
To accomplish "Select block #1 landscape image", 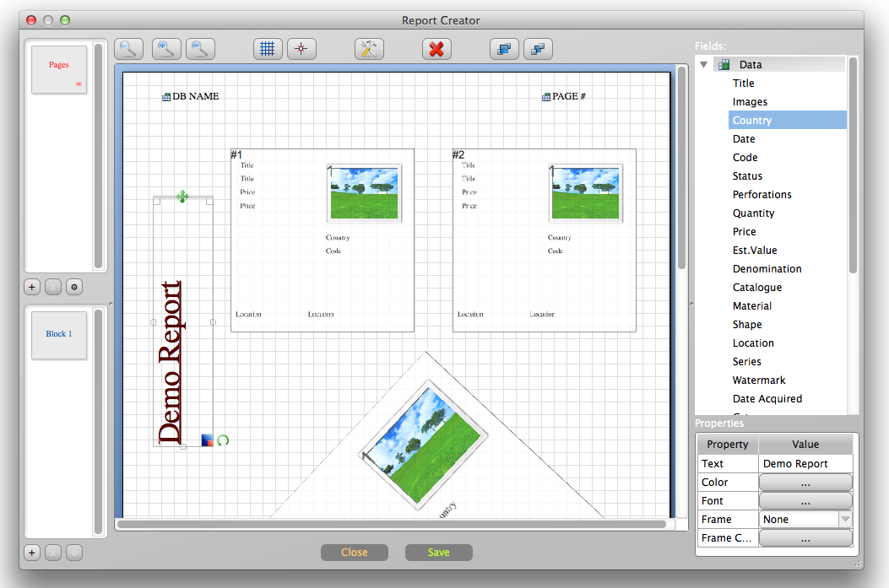I will [x=364, y=193].
